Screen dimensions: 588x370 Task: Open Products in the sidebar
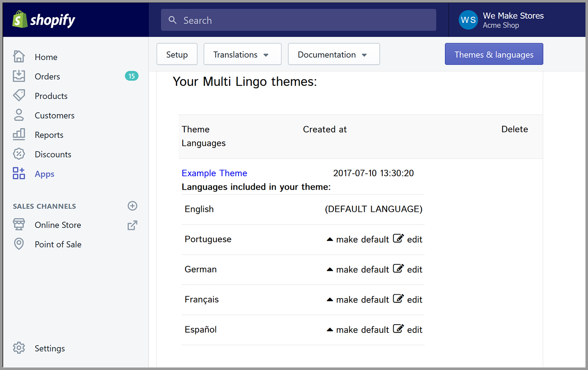51,96
